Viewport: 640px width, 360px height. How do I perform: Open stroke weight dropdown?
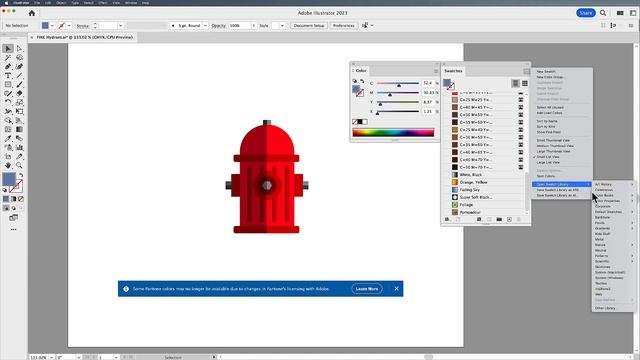tap(120, 26)
